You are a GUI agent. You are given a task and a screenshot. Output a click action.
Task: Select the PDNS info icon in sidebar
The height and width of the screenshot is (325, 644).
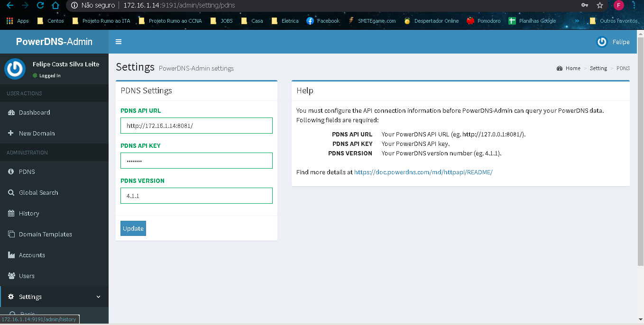10,172
